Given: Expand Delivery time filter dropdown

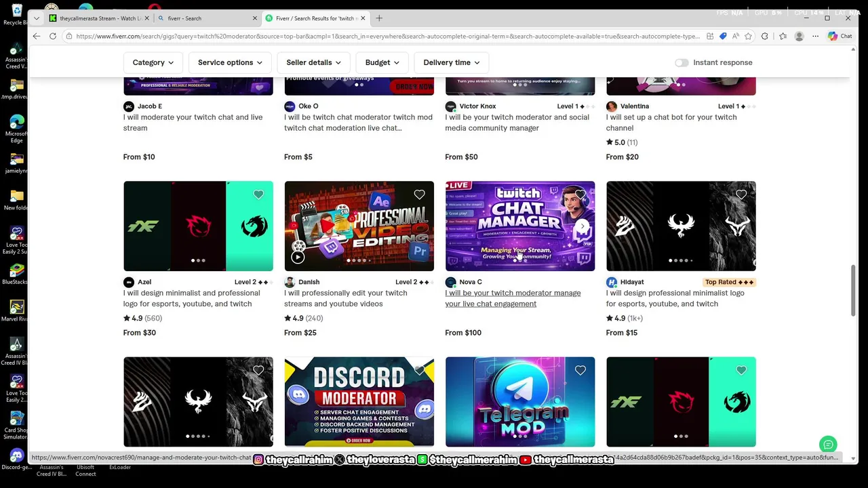Looking at the screenshot, I should [452, 62].
